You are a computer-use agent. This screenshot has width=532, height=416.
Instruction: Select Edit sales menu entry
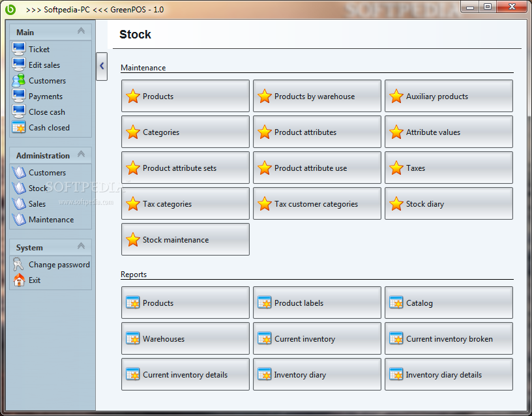click(x=44, y=65)
